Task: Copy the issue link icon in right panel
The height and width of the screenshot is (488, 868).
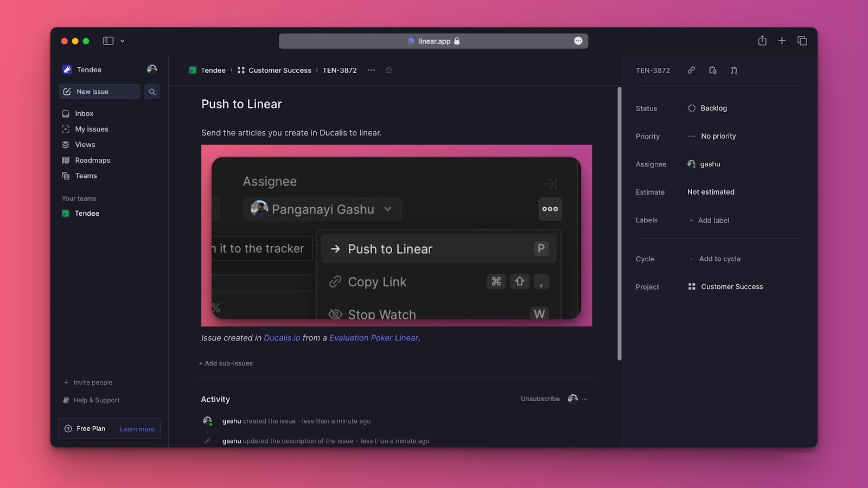Action: (x=691, y=70)
